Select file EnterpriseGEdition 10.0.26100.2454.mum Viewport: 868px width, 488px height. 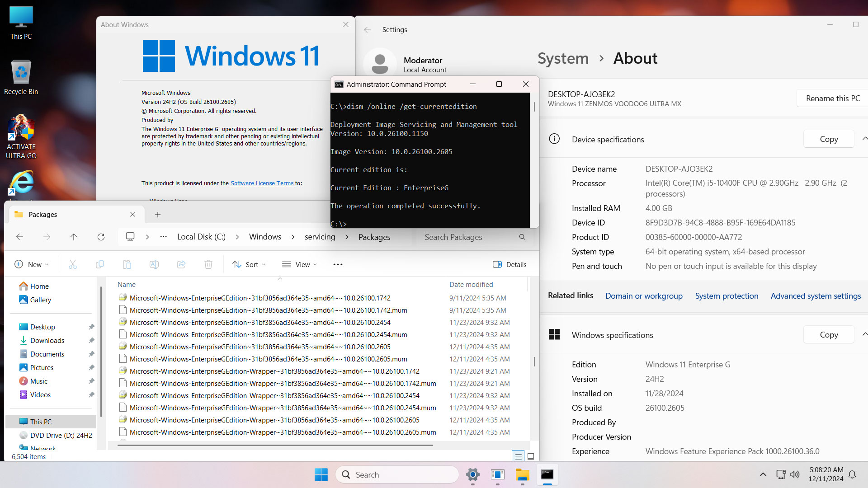tap(268, 334)
